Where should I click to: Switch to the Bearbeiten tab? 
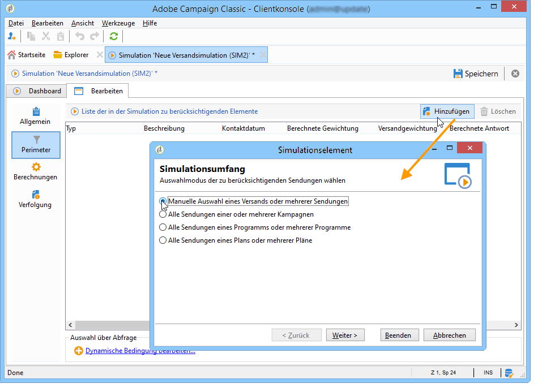click(x=98, y=91)
